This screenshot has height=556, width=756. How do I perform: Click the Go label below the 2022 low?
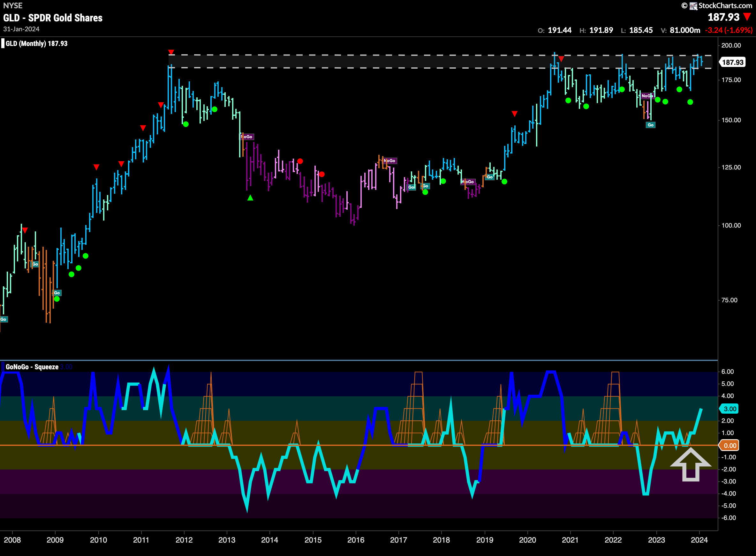pos(651,125)
